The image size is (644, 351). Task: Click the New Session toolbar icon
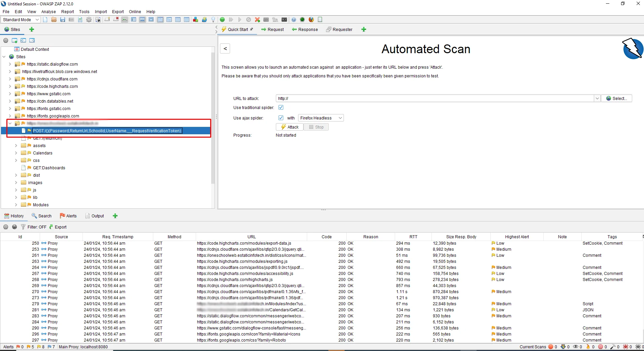coord(45,20)
